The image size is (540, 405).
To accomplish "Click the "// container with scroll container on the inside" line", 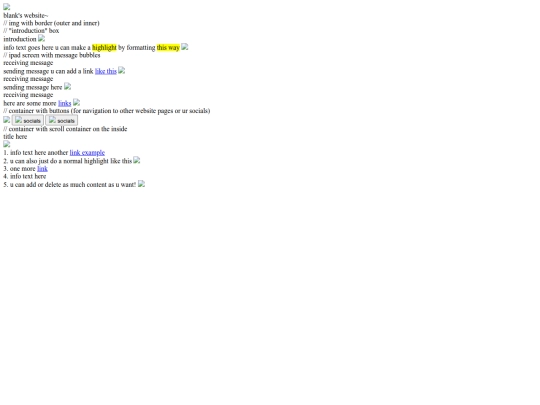I will [65, 129].
